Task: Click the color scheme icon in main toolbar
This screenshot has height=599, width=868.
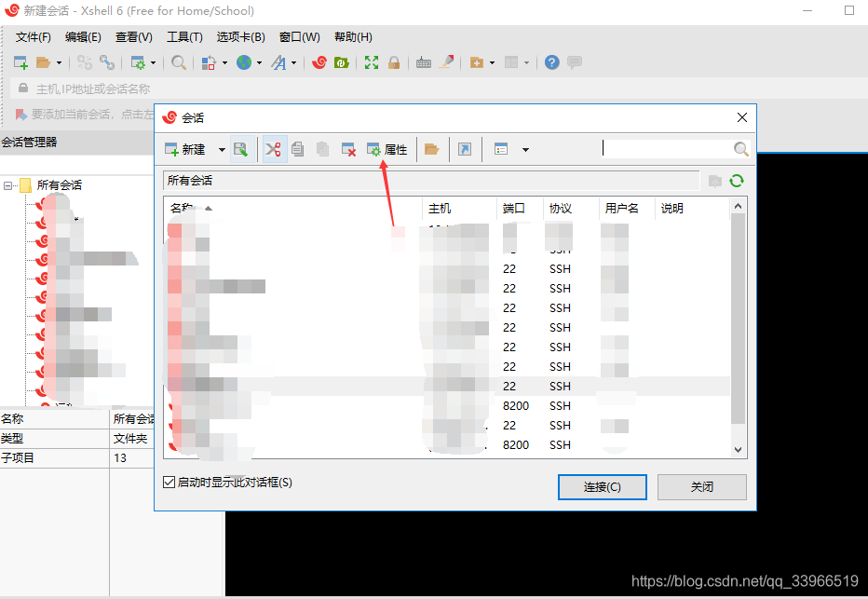Action: click(208, 62)
